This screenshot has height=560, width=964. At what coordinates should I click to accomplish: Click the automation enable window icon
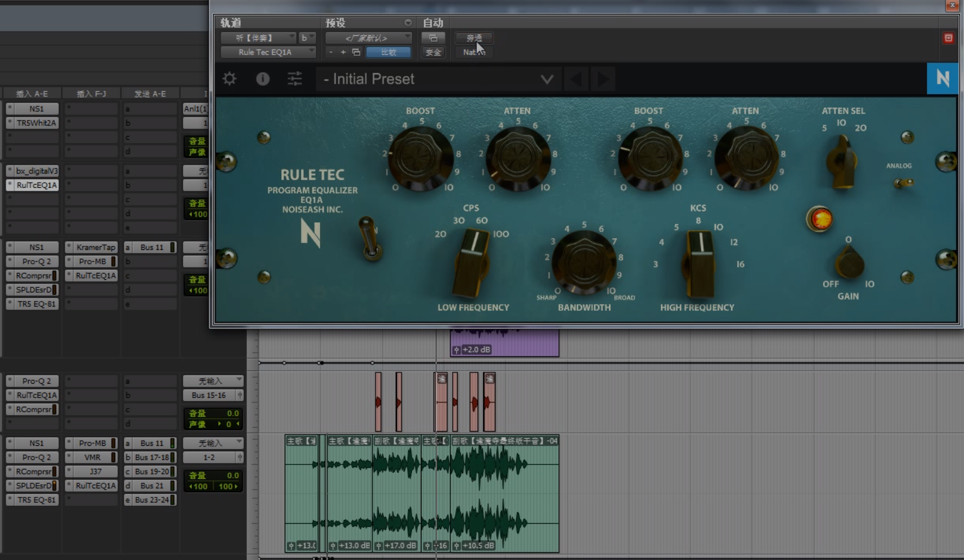pyautogui.click(x=433, y=38)
